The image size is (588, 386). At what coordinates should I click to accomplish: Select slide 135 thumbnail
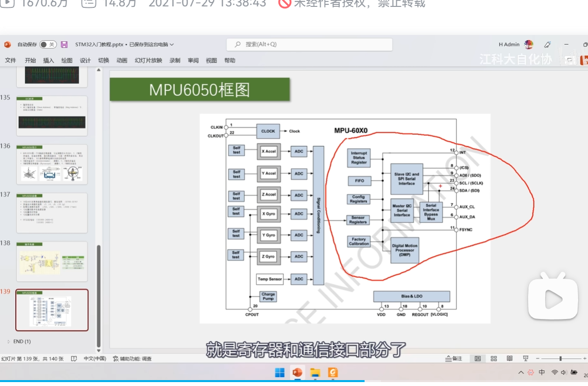(52, 116)
